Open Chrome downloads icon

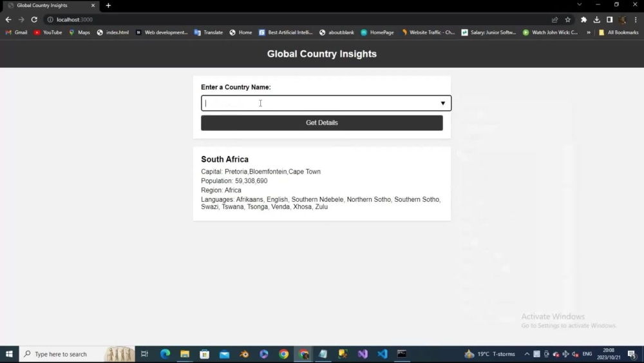tap(597, 19)
